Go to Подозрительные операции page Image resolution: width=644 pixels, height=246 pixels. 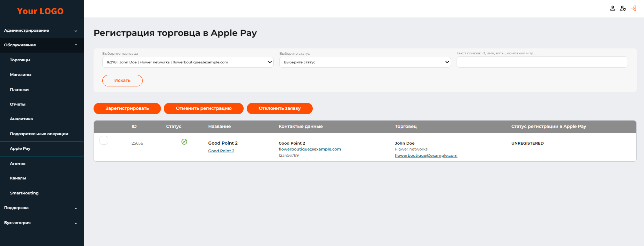[39, 134]
